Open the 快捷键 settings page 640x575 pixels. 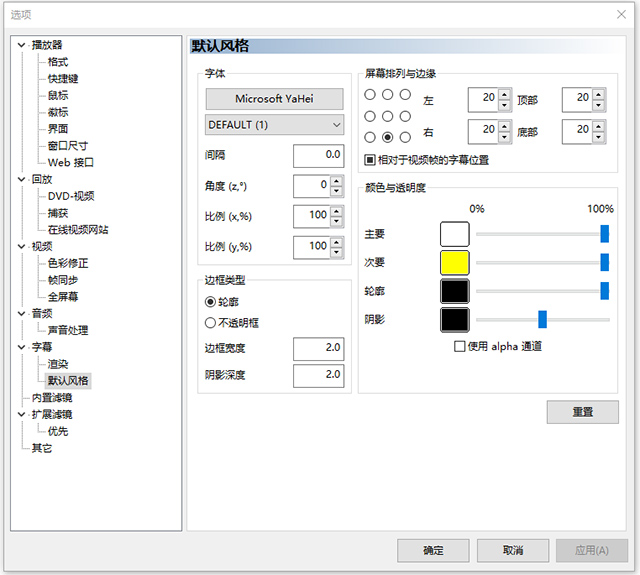coord(63,79)
